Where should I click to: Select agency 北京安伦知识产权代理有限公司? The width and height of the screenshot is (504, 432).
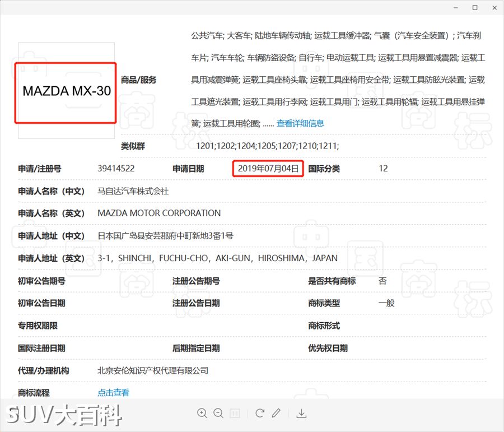(153, 370)
